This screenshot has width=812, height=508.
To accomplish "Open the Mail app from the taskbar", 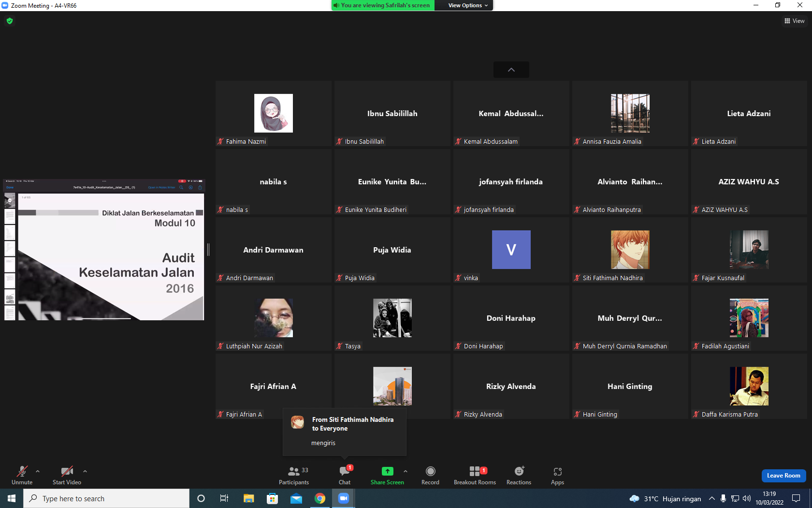I will [296, 498].
